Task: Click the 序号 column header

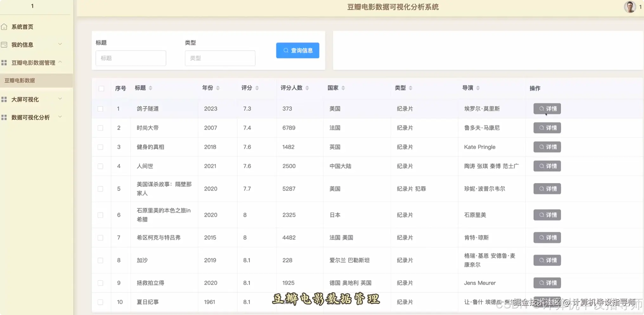Action: (x=120, y=88)
